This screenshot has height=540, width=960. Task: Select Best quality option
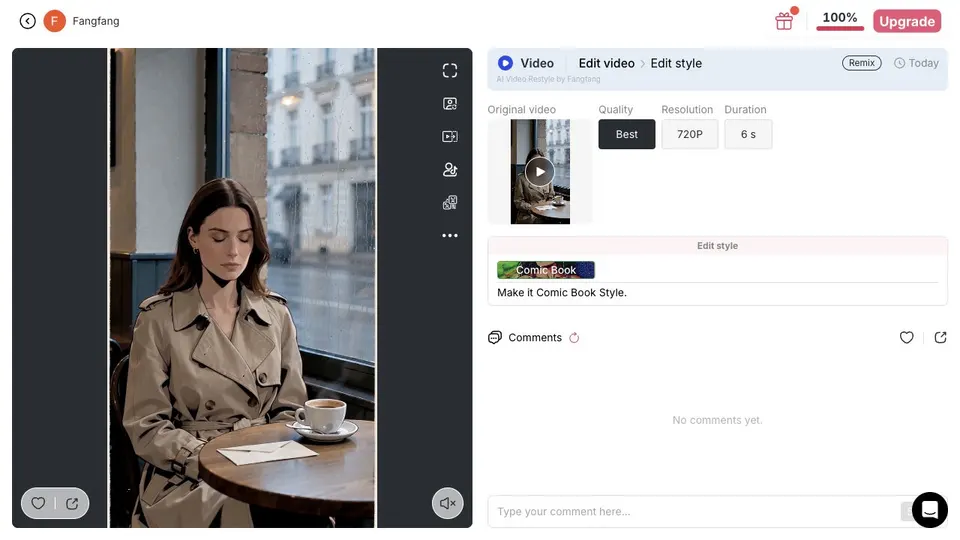(626, 134)
